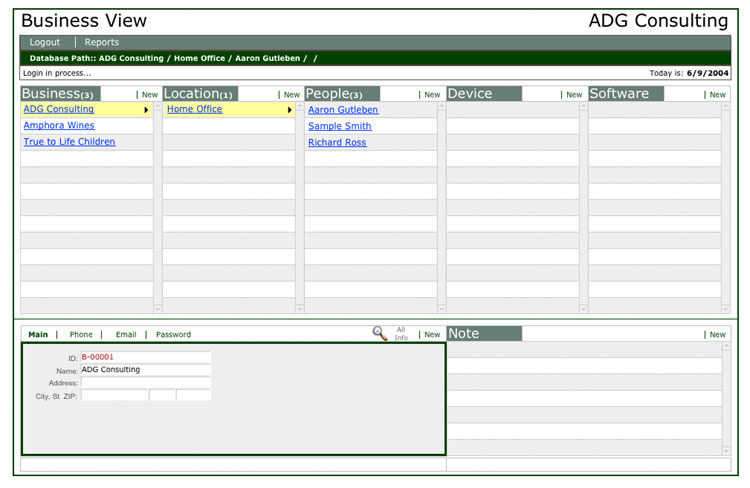
Task: Click Note panel scrollbar down arrow
Action: (726, 451)
